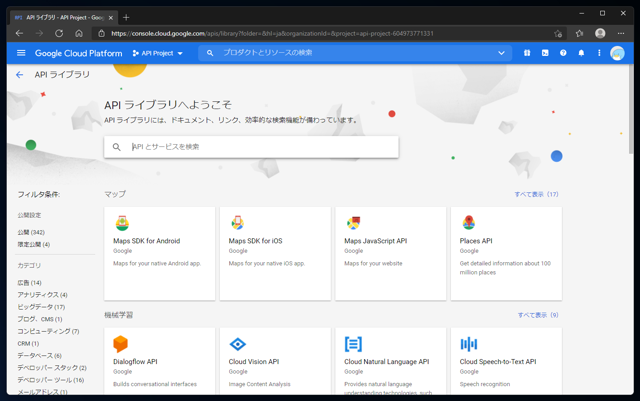Open the three-dot utilities menu in header
The image size is (640, 401).
pyautogui.click(x=599, y=53)
